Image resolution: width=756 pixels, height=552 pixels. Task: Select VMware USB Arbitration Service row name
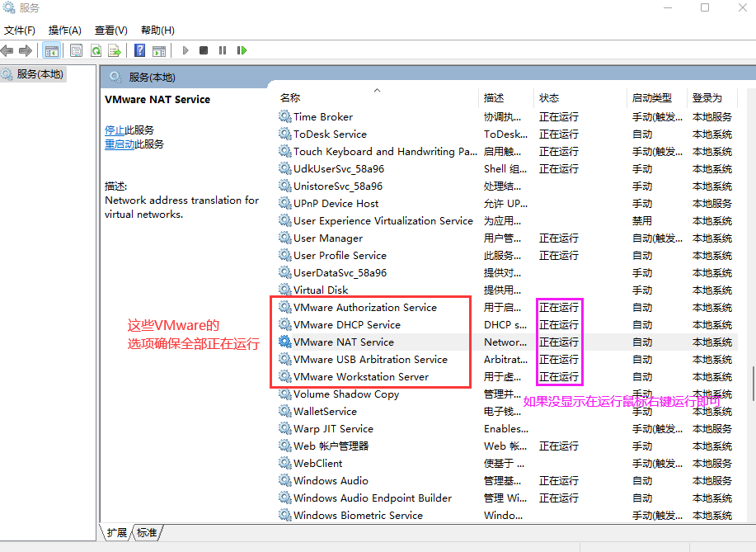click(x=370, y=359)
